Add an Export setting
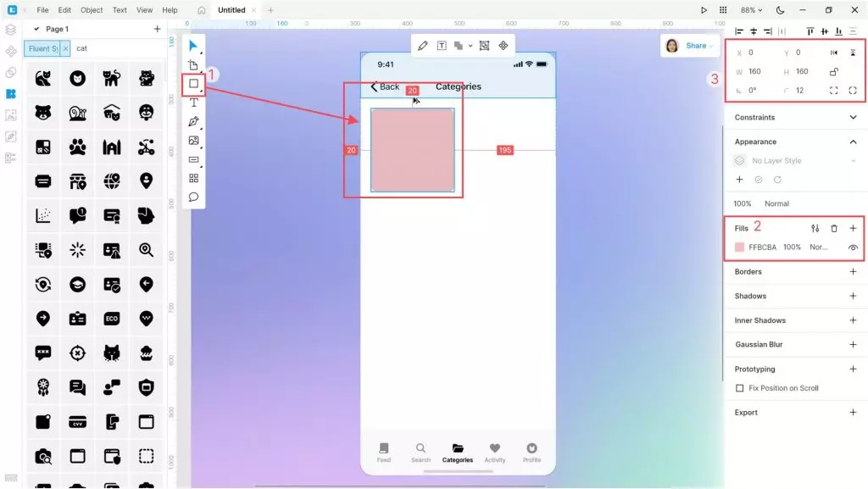Screen dimensions: 868x489 (853, 413)
